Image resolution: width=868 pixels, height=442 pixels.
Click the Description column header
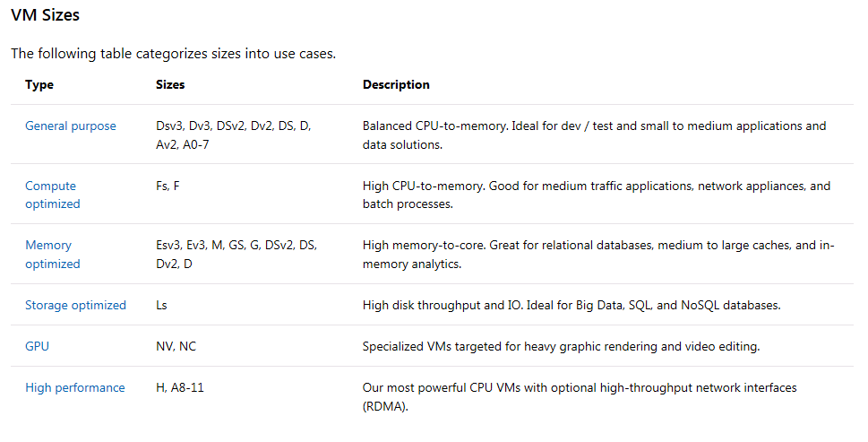pos(396,85)
